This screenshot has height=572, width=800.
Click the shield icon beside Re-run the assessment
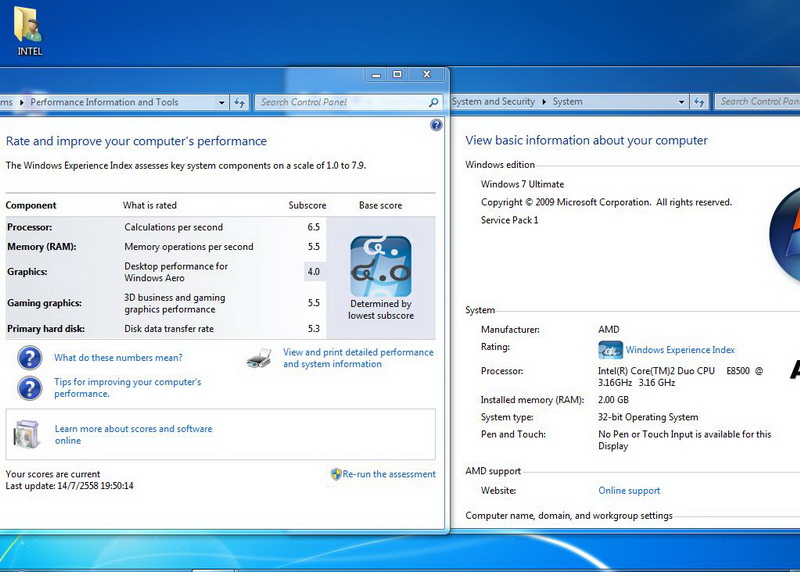[336, 474]
